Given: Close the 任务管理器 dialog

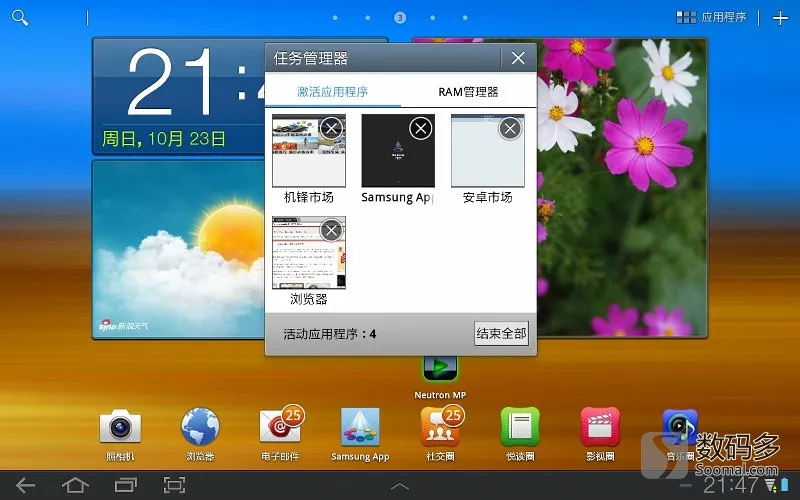Looking at the screenshot, I should click(x=518, y=58).
